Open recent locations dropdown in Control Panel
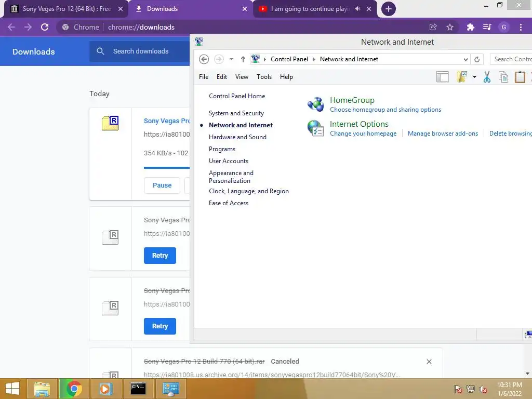The width and height of the screenshot is (532, 399). coord(231,59)
